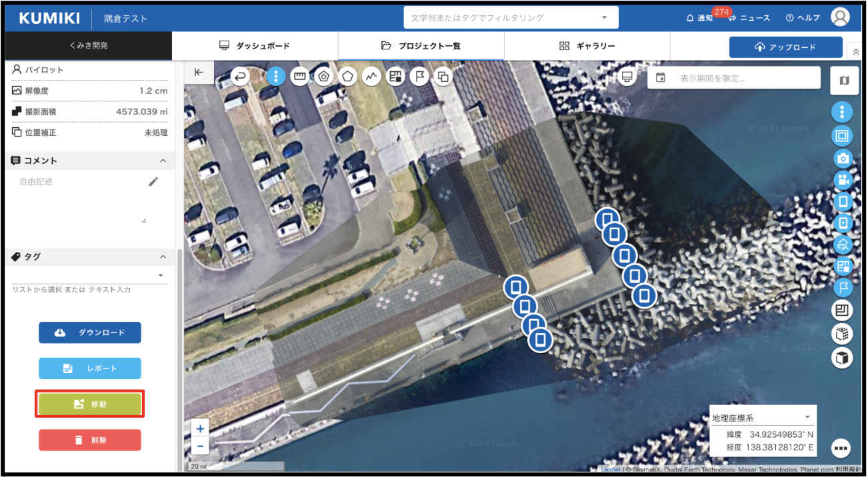This screenshot has width=868, height=477.
Task: Open the ギャラリー tab
Action: (x=587, y=46)
